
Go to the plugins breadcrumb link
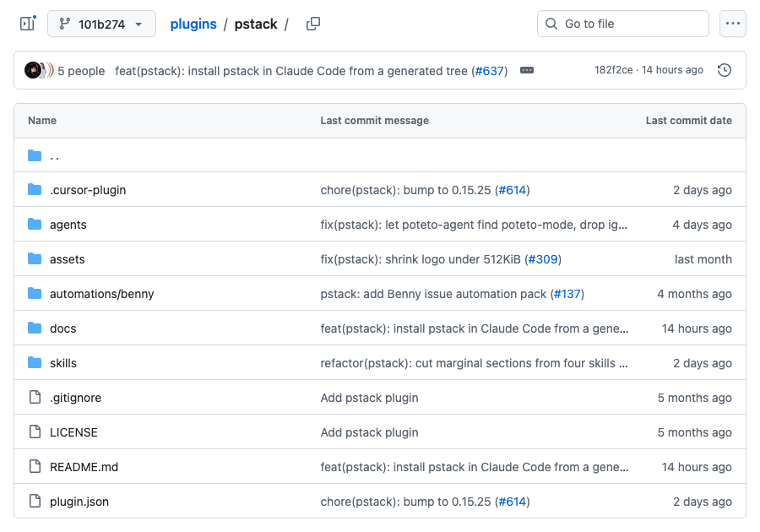tap(193, 24)
